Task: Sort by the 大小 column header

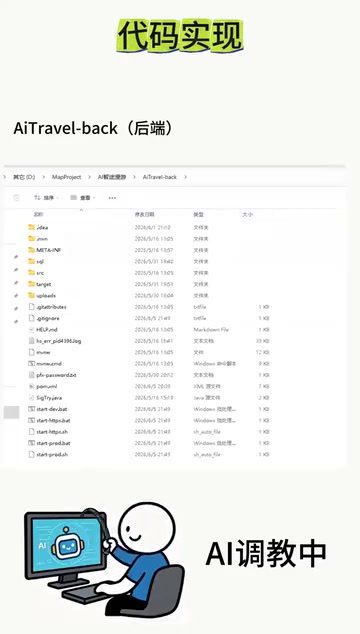Action: point(248,214)
